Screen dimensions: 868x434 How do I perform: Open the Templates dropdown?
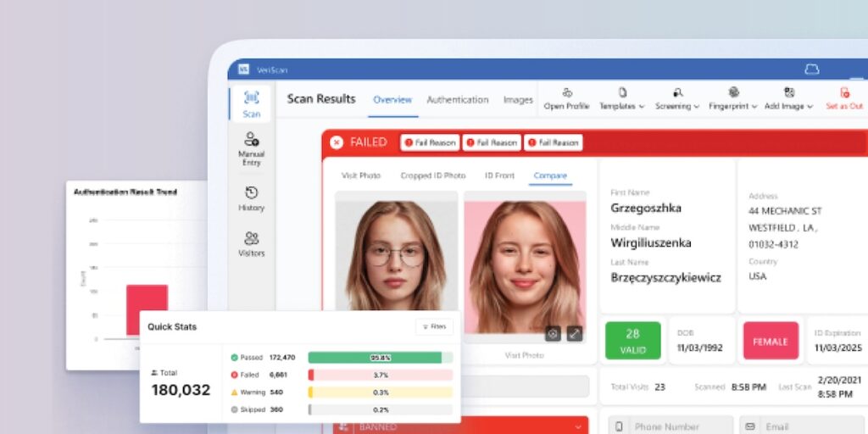[x=622, y=99]
